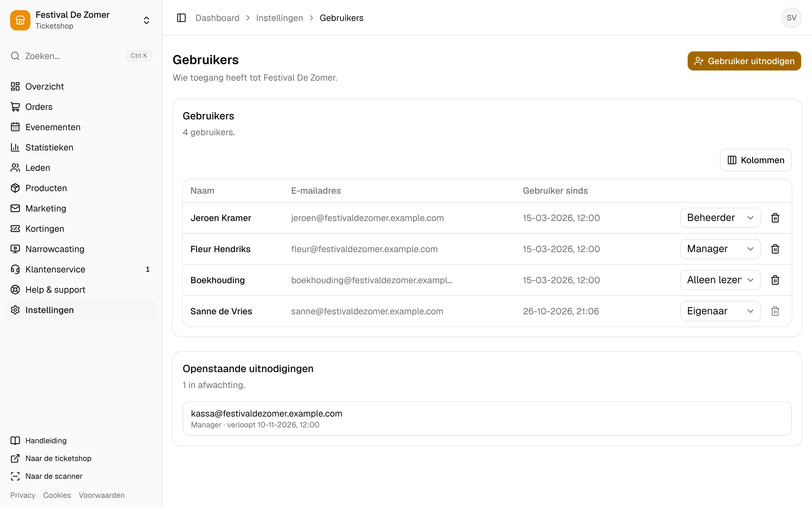Viewport: 812px width, 508px height.
Task: Click trash icon in Sanne de Vries row
Action: [775, 311]
